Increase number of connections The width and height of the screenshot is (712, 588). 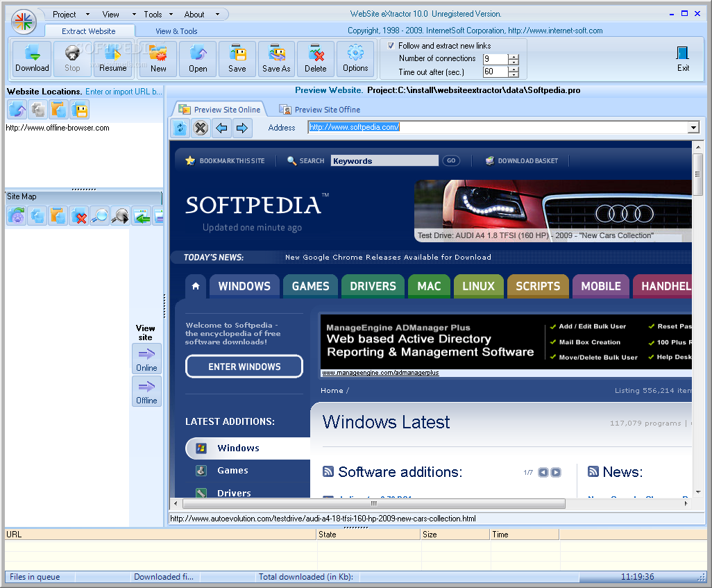tap(514, 56)
